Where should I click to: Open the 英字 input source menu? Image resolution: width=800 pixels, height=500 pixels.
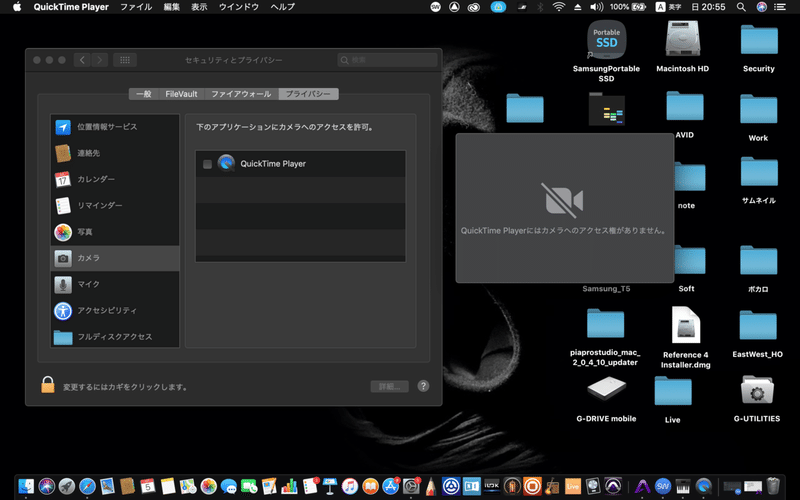pos(668,7)
